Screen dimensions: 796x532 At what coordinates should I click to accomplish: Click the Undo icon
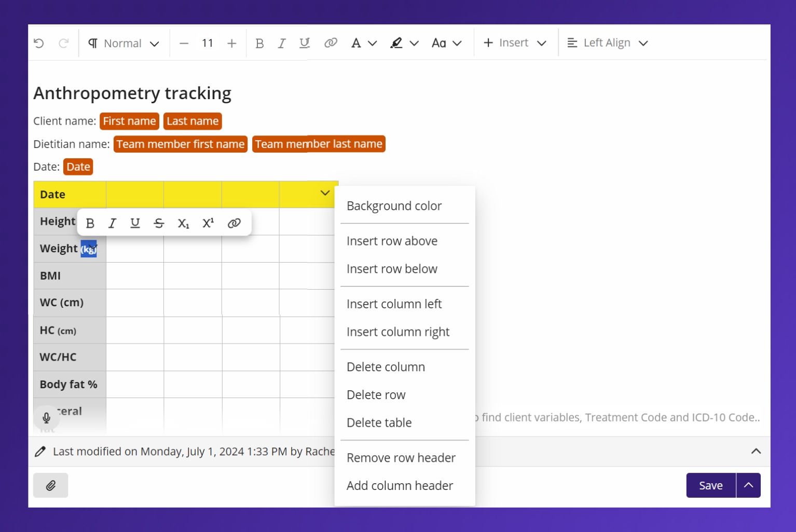(38, 43)
